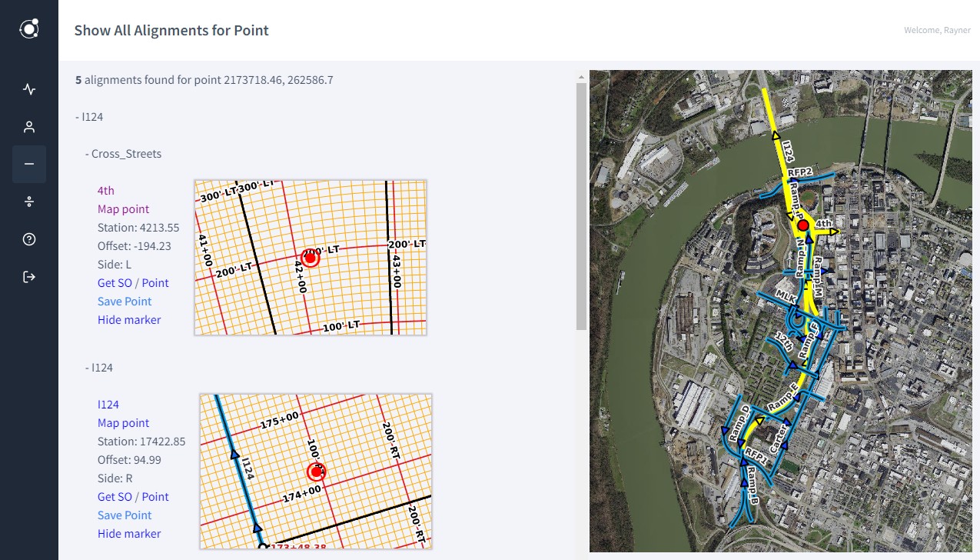This screenshot has width=980, height=560.
Task: Select the minus icon in sidebar
Action: (29, 164)
